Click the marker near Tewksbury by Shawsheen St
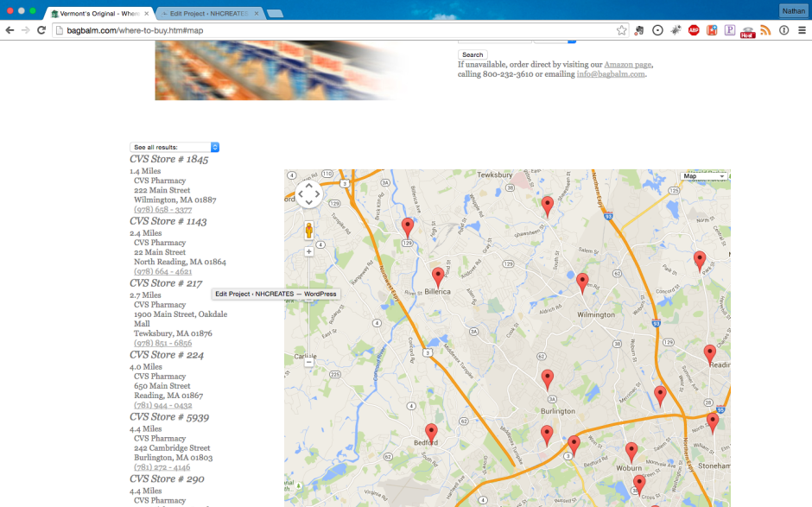 (547, 207)
